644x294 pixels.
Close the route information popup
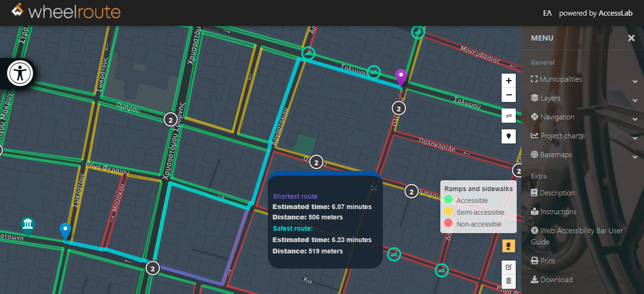pyautogui.click(x=374, y=188)
